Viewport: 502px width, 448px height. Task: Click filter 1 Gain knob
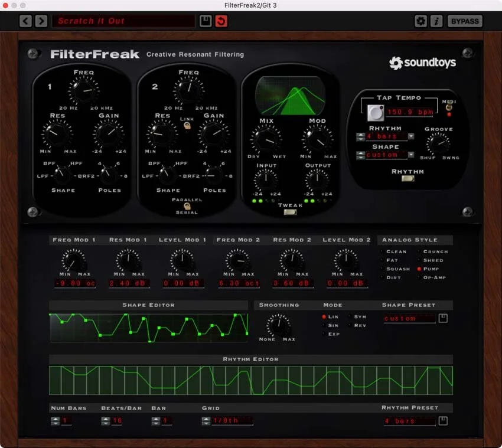109,134
